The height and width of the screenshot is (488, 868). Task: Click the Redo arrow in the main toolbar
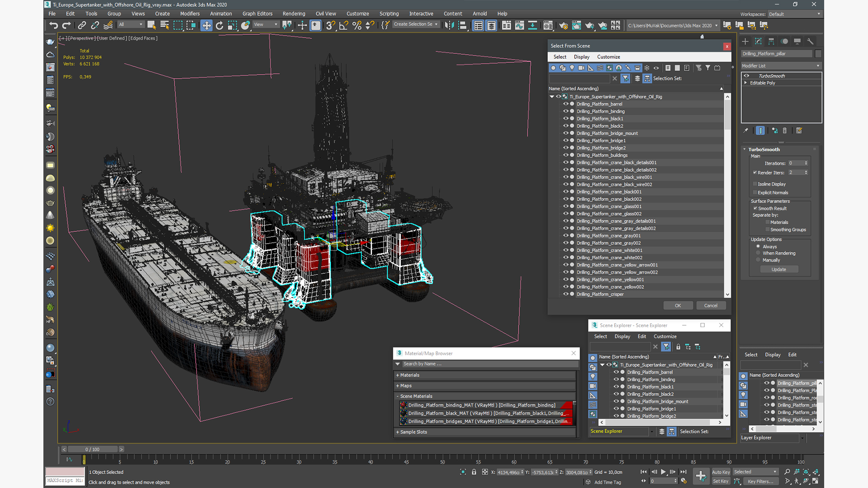coord(66,25)
